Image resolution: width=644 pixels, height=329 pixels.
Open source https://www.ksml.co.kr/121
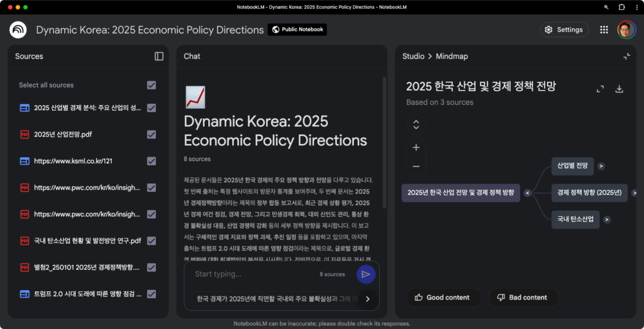(x=73, y=161)
